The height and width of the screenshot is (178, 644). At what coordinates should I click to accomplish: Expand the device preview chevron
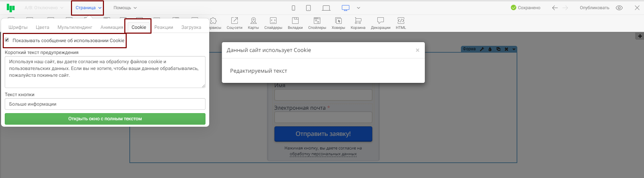358,8
